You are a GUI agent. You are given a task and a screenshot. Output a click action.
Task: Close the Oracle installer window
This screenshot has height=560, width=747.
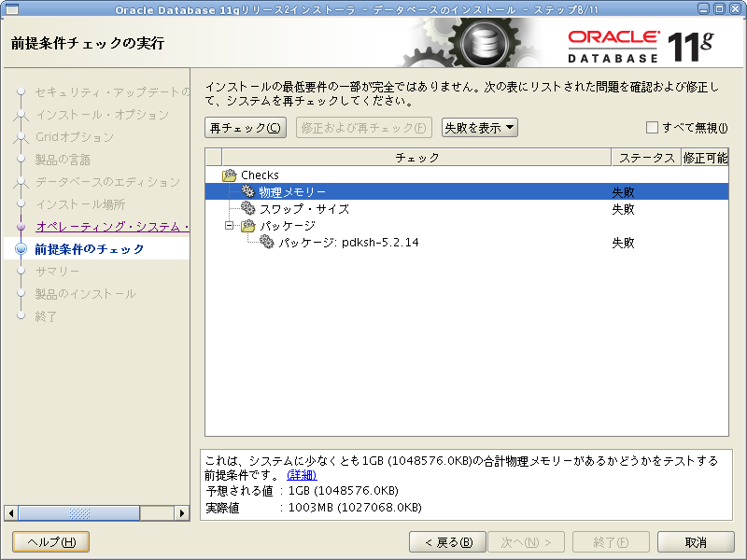click(735, 8)
